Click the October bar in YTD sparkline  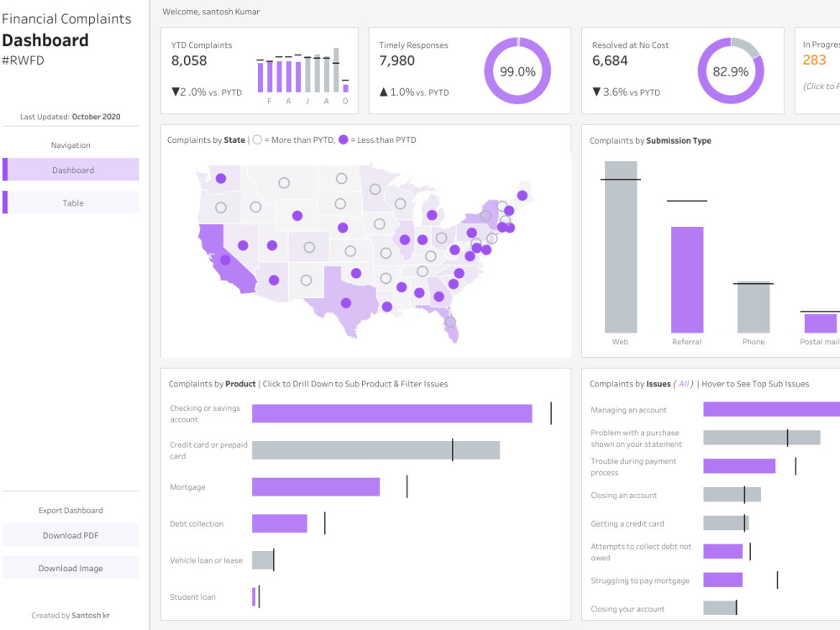point(346,88)
